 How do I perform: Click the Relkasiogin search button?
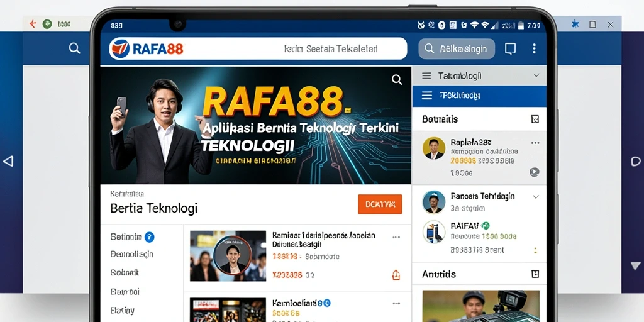[457, 49]
